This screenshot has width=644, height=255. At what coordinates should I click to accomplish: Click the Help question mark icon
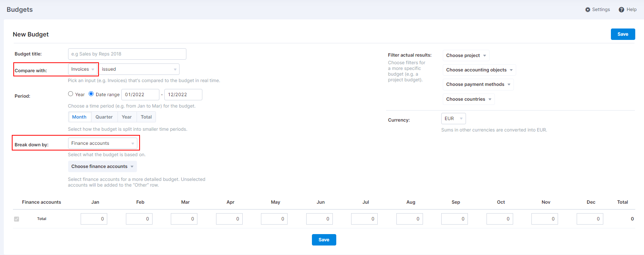point(621,10)
